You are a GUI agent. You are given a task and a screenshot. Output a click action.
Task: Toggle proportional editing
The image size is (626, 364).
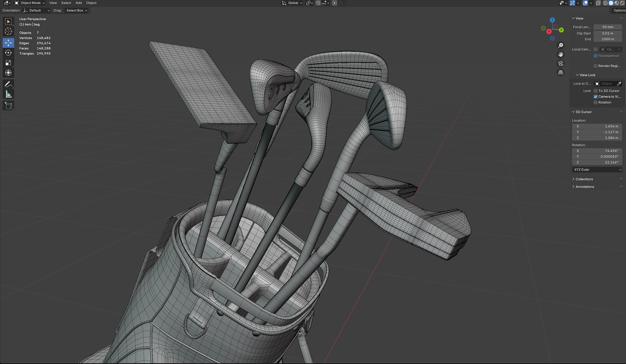pos(334,3)
